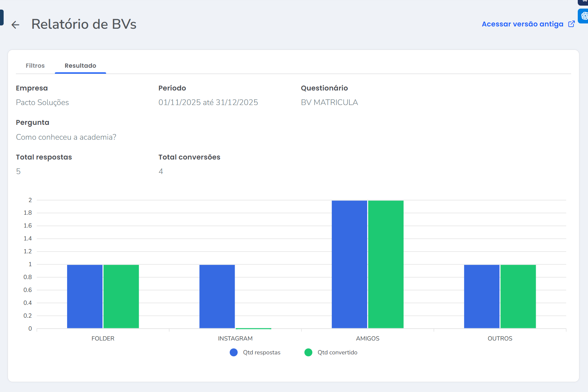Click the blue OUTROS responses bar
588x392 pixels.
click(482, 296)
